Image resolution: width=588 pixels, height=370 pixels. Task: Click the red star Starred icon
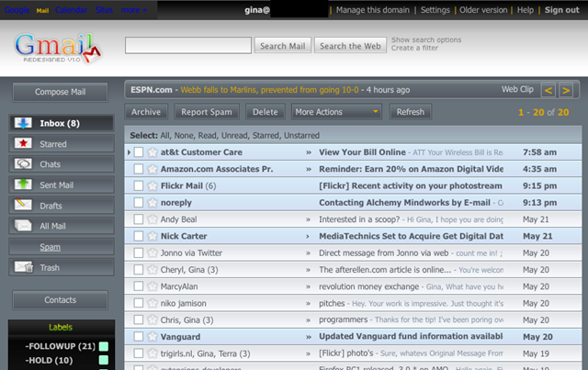point(23,143)
